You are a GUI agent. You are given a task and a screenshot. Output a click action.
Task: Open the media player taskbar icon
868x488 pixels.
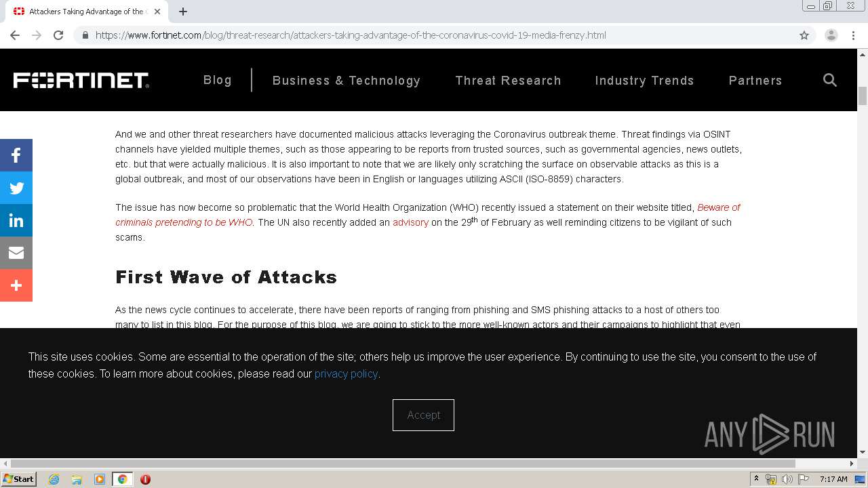(100, 479)
